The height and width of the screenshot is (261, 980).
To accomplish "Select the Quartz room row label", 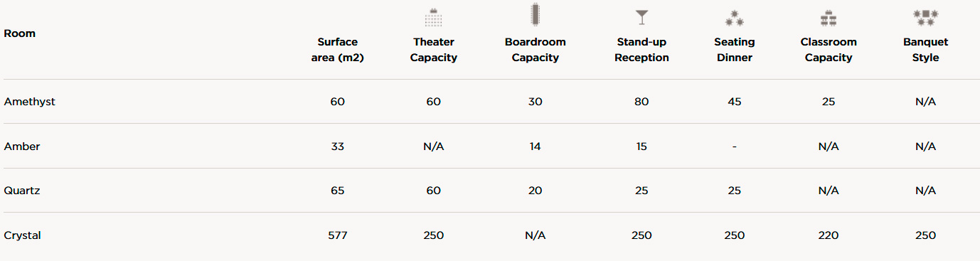I will click(x=21, y=191).
